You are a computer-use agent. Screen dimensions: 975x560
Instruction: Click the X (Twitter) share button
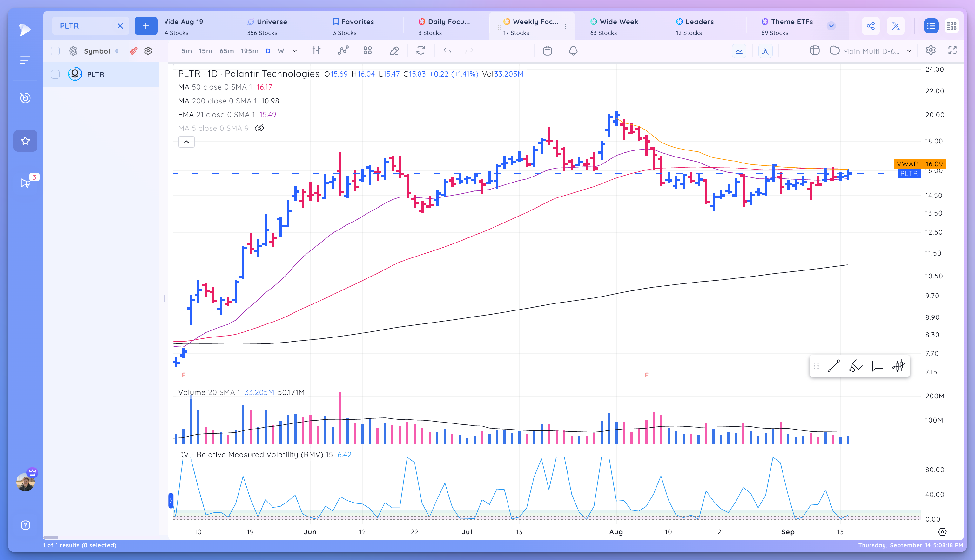coord(896,26)
